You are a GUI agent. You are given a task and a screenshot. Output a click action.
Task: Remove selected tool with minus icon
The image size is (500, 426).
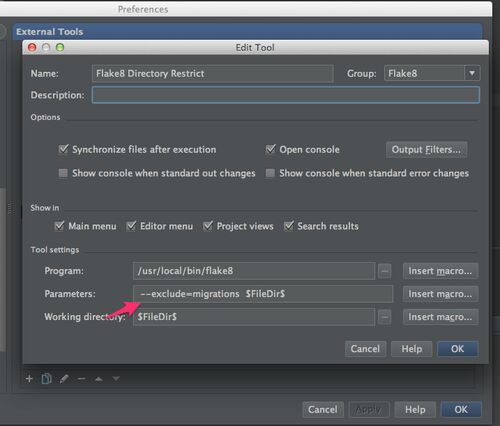tap(81, 379)
